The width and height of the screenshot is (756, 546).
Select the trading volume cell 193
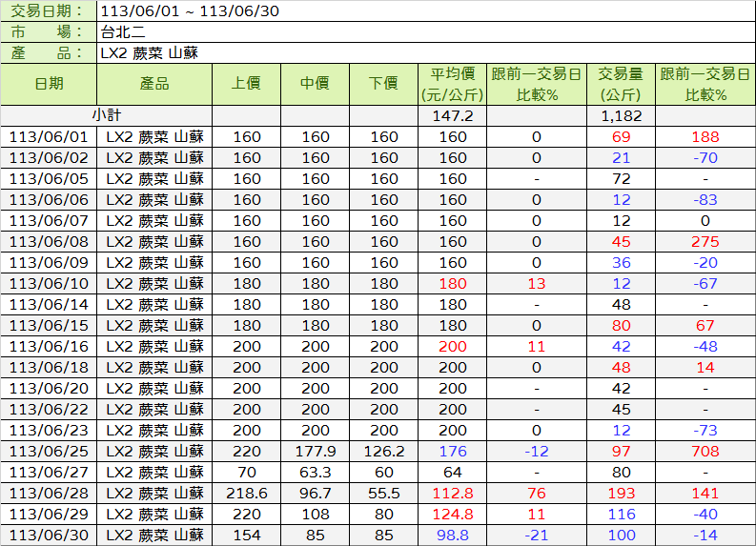click(621, 493)
